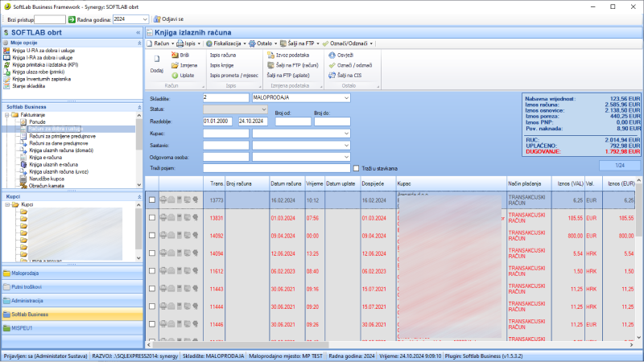The width and height of the screenshot is (644, 362).
Task: Click the Šalji na CIS icon
Action: (331, 75)
